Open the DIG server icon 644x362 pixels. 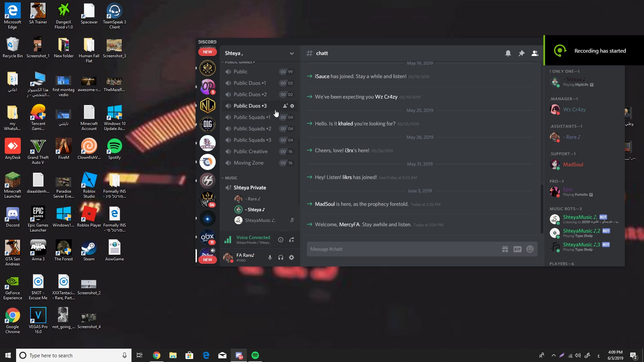pos(208,124)
